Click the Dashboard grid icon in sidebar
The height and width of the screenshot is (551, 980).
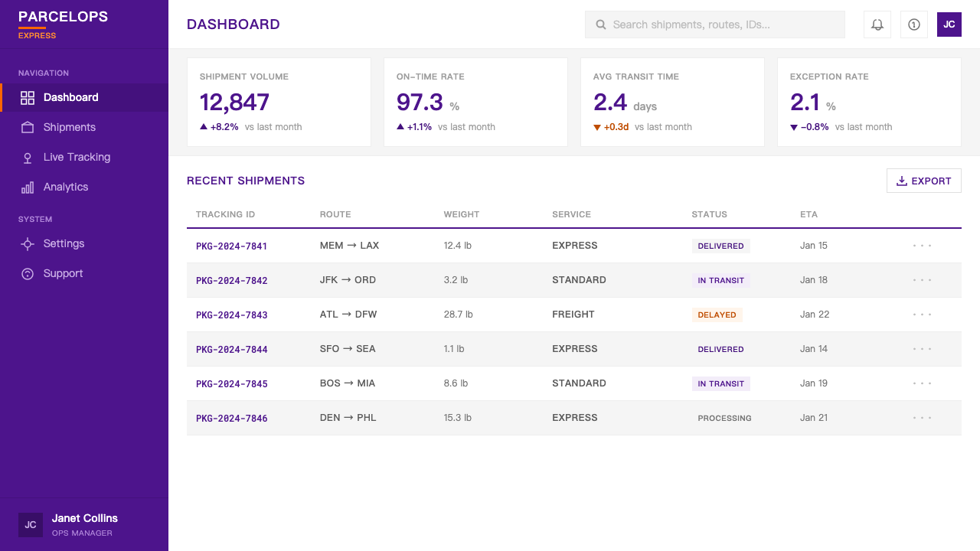pyautogui.click(x=28, y=98)
